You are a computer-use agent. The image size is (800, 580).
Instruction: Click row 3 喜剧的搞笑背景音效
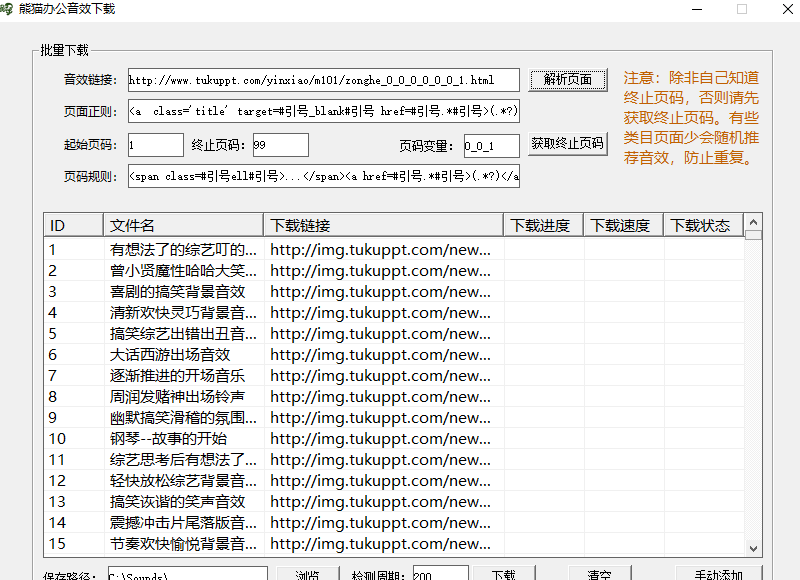click(x=180, y=291)
